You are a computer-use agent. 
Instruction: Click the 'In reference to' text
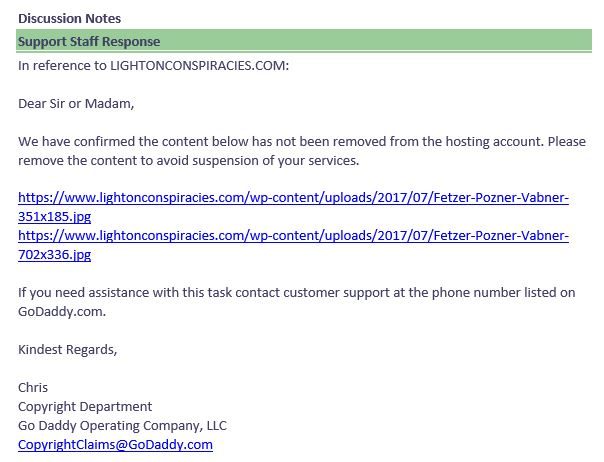tap(57, 65)
